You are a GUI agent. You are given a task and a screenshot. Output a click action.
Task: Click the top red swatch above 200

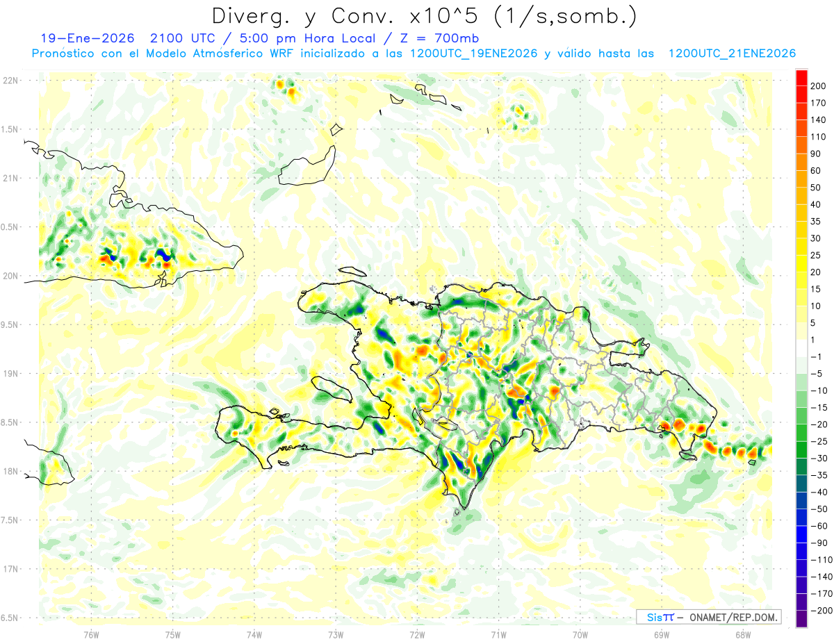click(801, 78)
